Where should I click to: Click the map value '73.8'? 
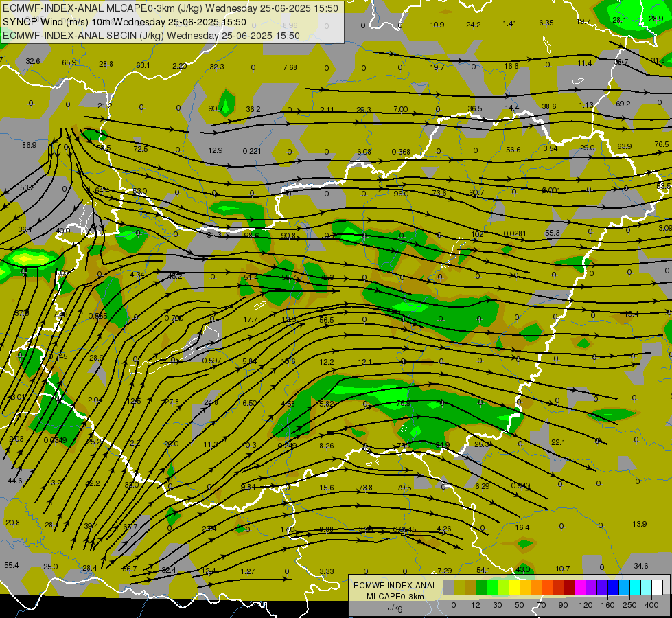(x=366, y=488)
